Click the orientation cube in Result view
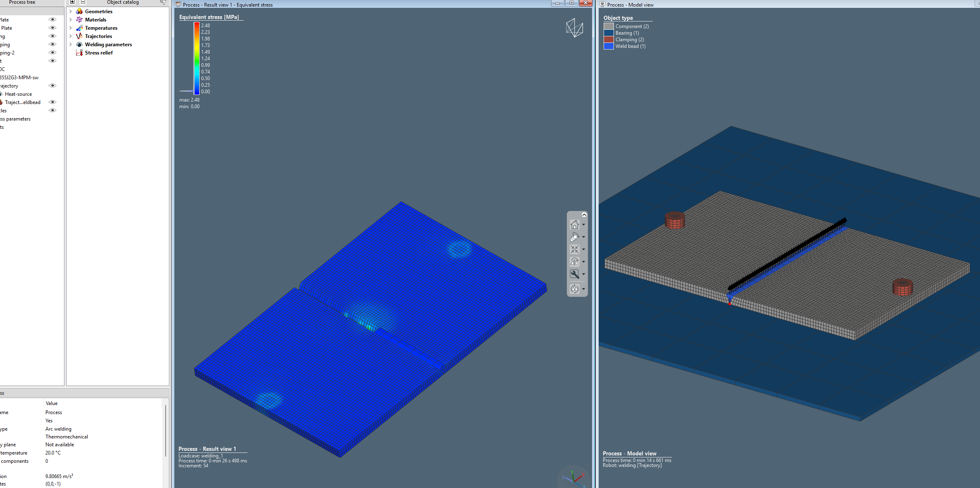 coord(574,28)
